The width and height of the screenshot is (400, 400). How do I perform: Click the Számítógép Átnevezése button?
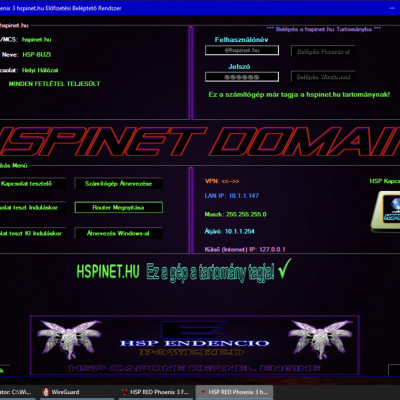[x=118, y=183]
